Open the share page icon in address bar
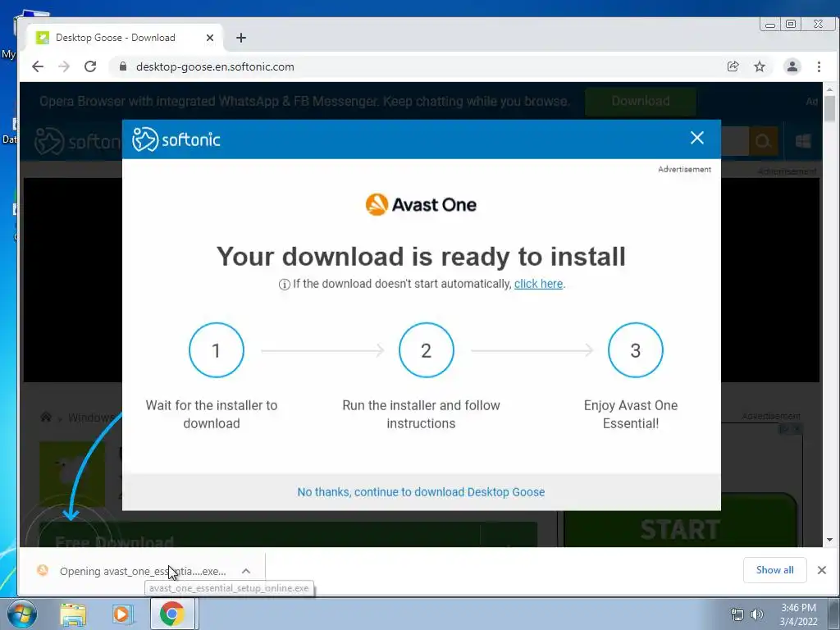 pyautogui.click(x=733, y=66)
